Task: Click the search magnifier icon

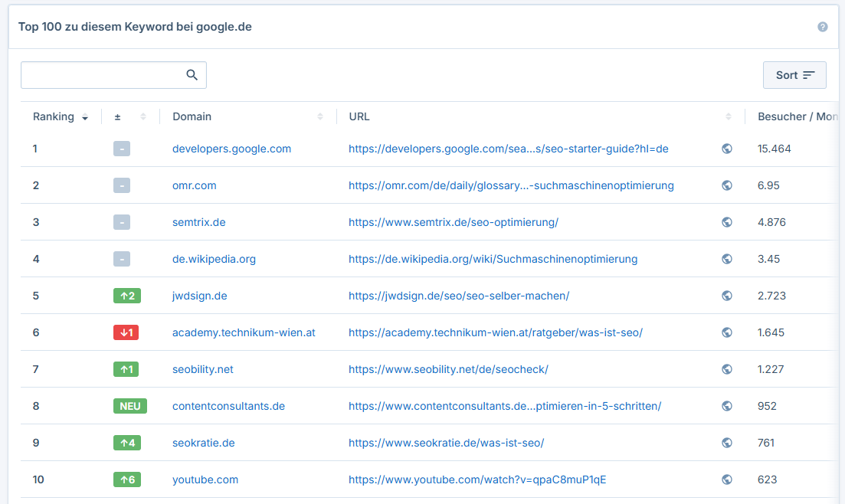Action: pos(192,75)
